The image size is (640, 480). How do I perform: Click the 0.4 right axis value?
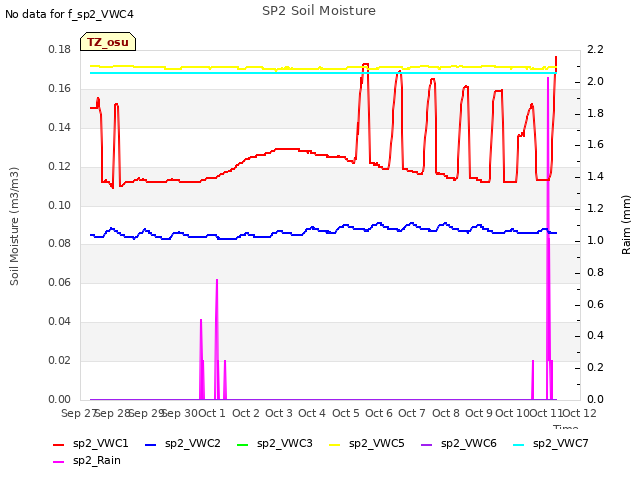[595, 336]
